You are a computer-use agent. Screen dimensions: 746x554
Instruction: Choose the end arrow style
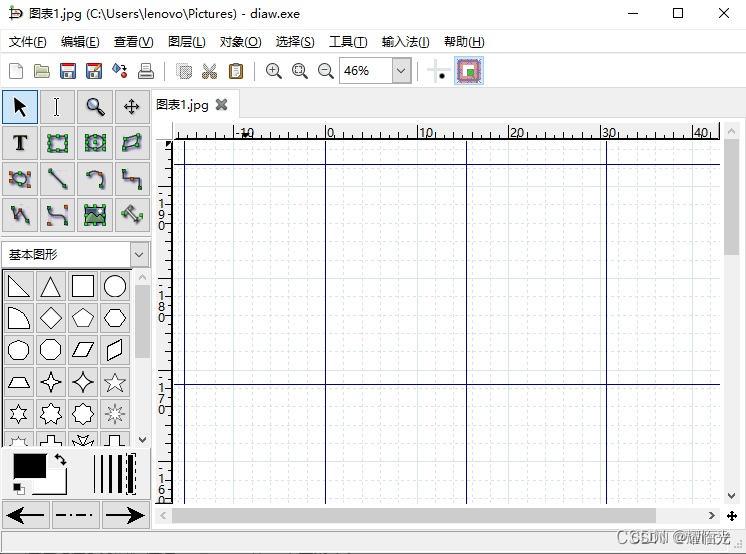coord(126,515)
